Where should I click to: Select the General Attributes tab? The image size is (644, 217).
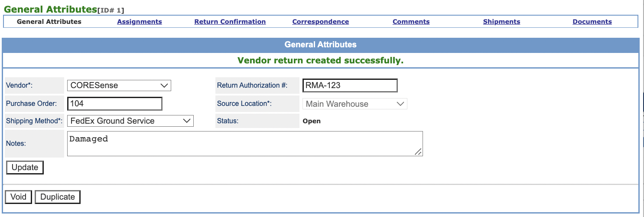(49, 22)
